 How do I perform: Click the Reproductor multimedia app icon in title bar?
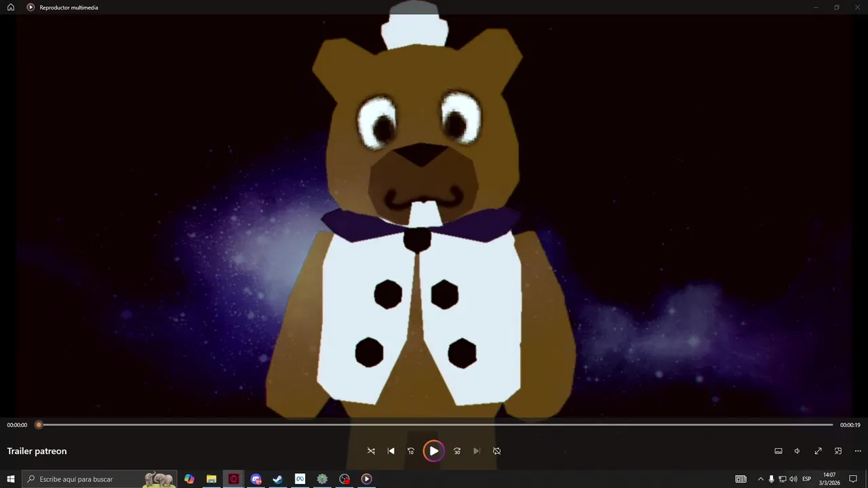click(31, 7)
